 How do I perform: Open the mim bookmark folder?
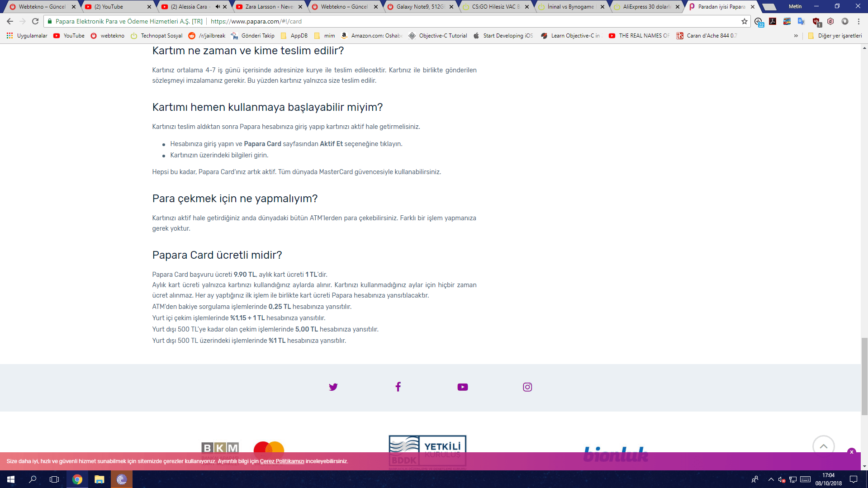(325, 36)
